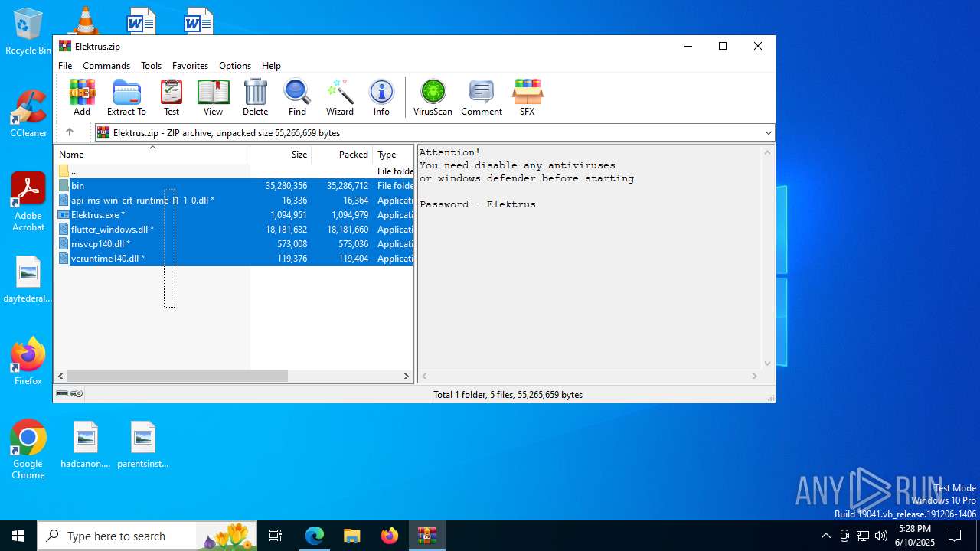Launch Google Chrome from the desktop
Screen dimensions: 980x551
pyautogui.click(x=28, y=449)
